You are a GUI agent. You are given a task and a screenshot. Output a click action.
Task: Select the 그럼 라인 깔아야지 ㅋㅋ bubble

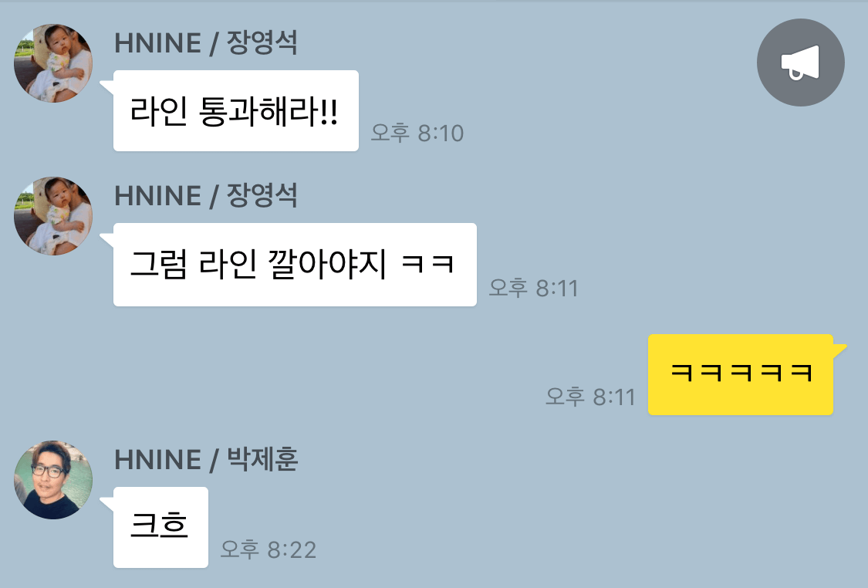[295, 265]
